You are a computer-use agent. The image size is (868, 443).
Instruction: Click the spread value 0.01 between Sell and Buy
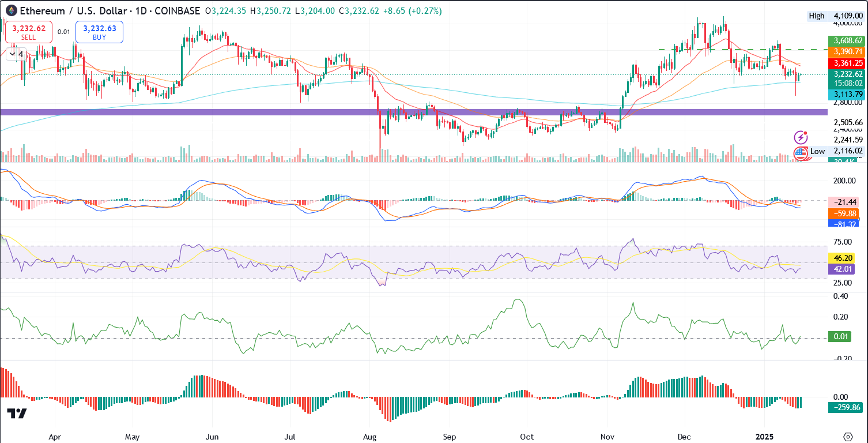[x=64, y=32]
